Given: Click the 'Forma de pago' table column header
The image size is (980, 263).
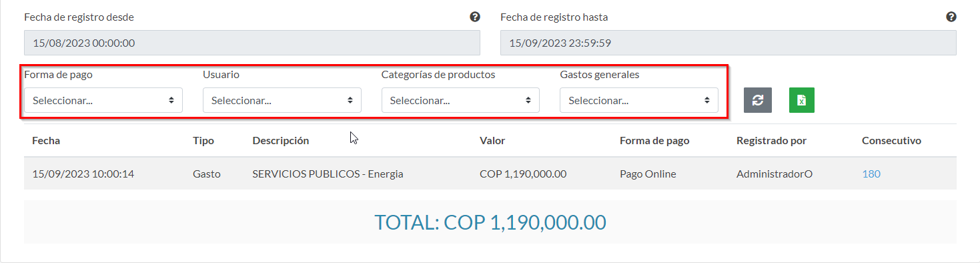Looking at the screenshot, I should coord(654,141).
